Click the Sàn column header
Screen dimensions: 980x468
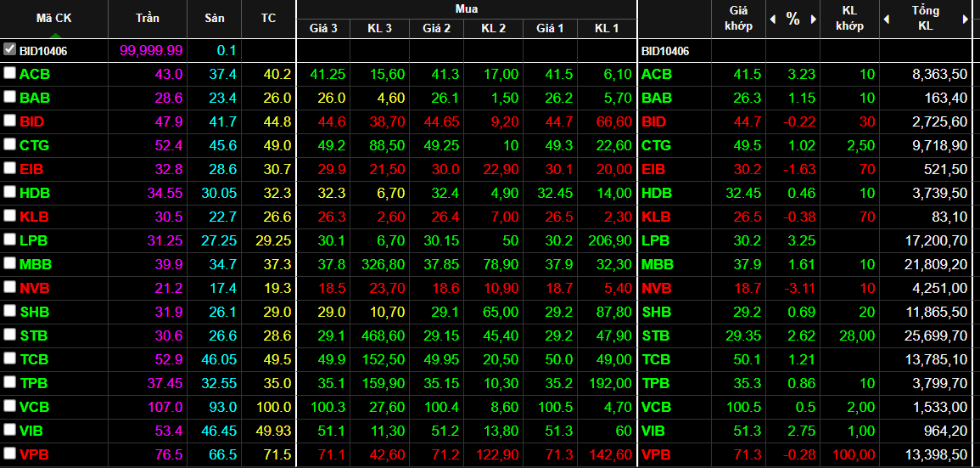(215, 19)
